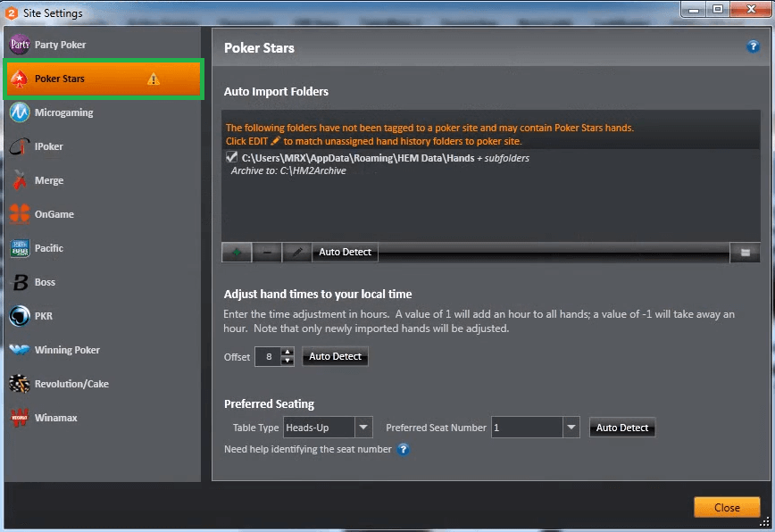Select the Pacific 888 site icon
The height and width of the screenshot is (532, 775).
click(x=20, y=248)
